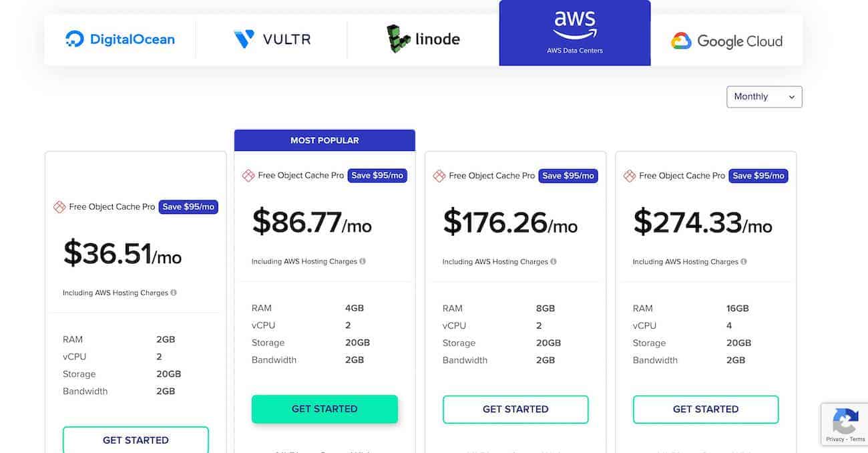Open the Monthly billing period dropdown
This screenshot has height=453, width=868.
click(x=765, y=97)
